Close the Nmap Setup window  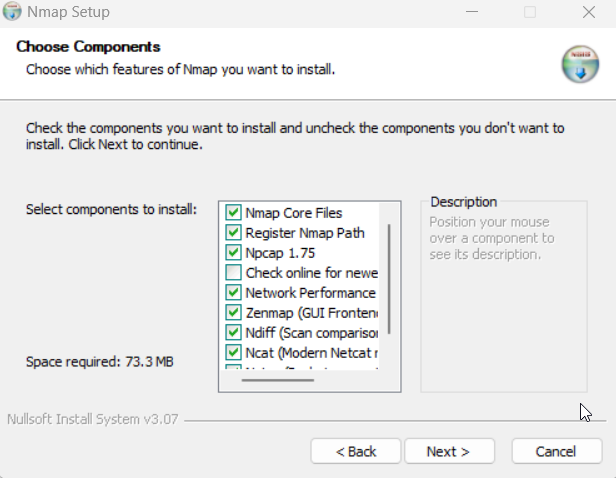pyautogui.click(x=589, y=12)
